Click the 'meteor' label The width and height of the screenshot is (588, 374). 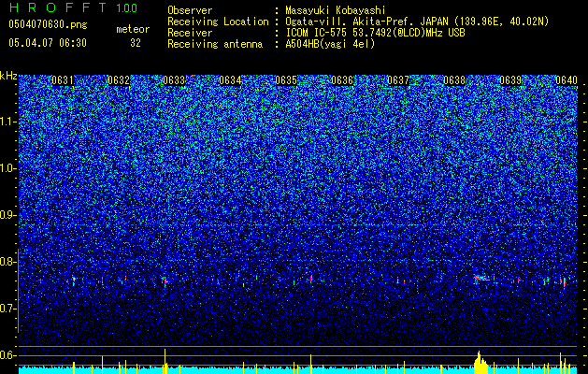coord(133,29)
